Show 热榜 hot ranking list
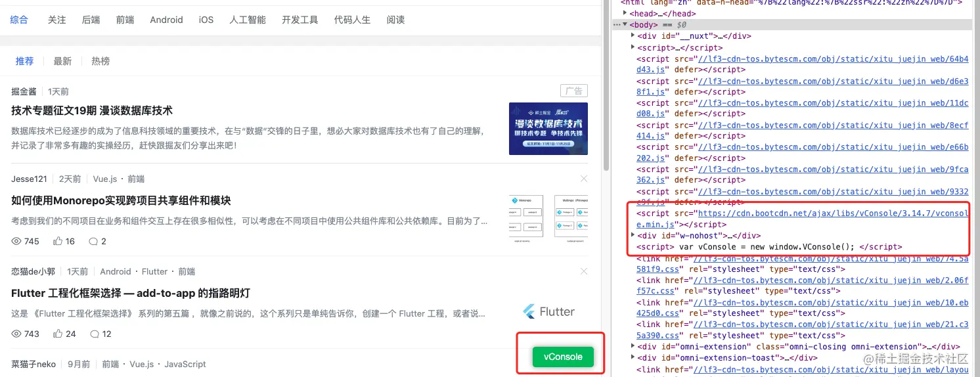980x377 pixels. (x=100, y=61)
